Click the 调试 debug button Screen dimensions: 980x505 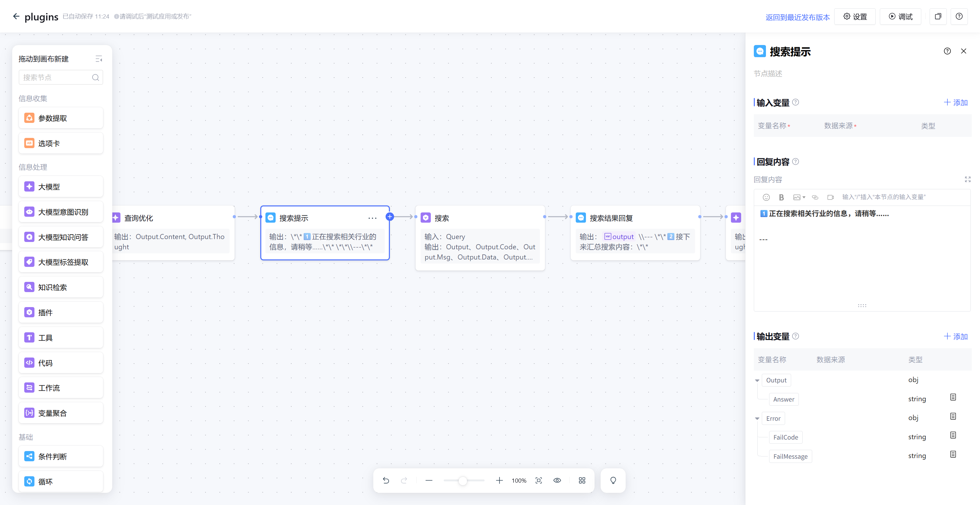pos(901,16)
